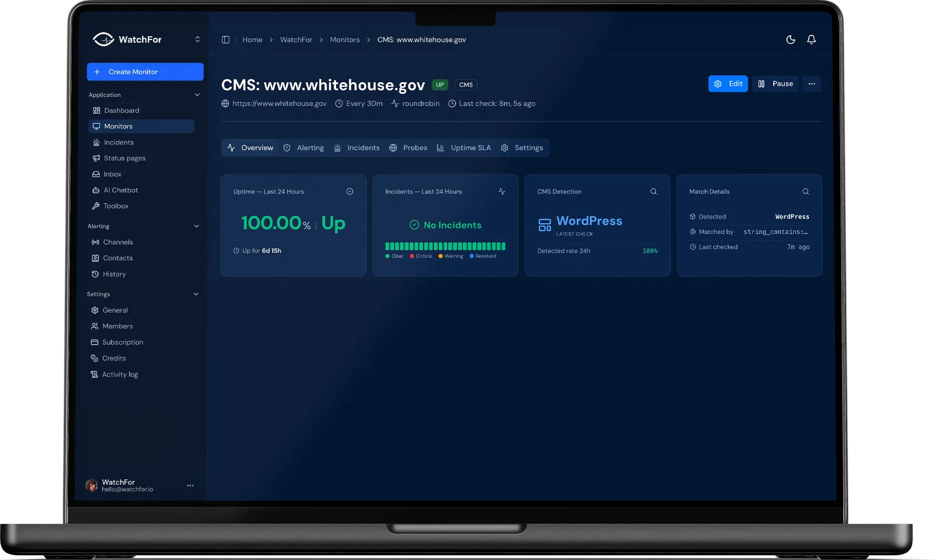936x560 pixels.
Task: Switch to dark mode moon icon
Action: point(791,40)
